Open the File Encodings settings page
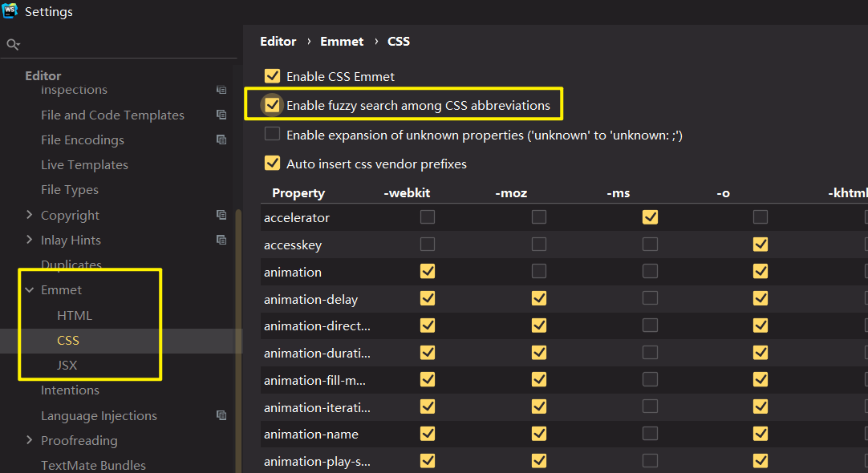The width and height of the screenshot is (868, 473). point(83,140)
